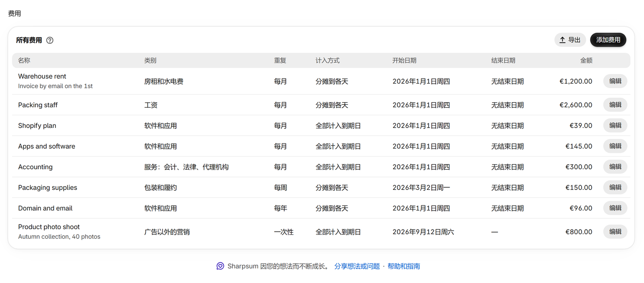Click the €1,200.00 amount
This screenshot has width=644, height=283.
pyautogui.click(x=576, y=82)
